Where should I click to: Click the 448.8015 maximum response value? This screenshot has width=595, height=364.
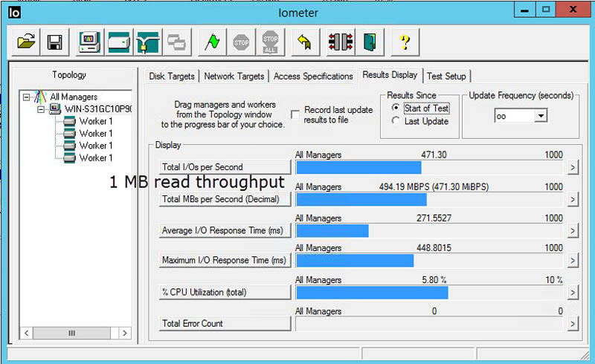[434, 248]
